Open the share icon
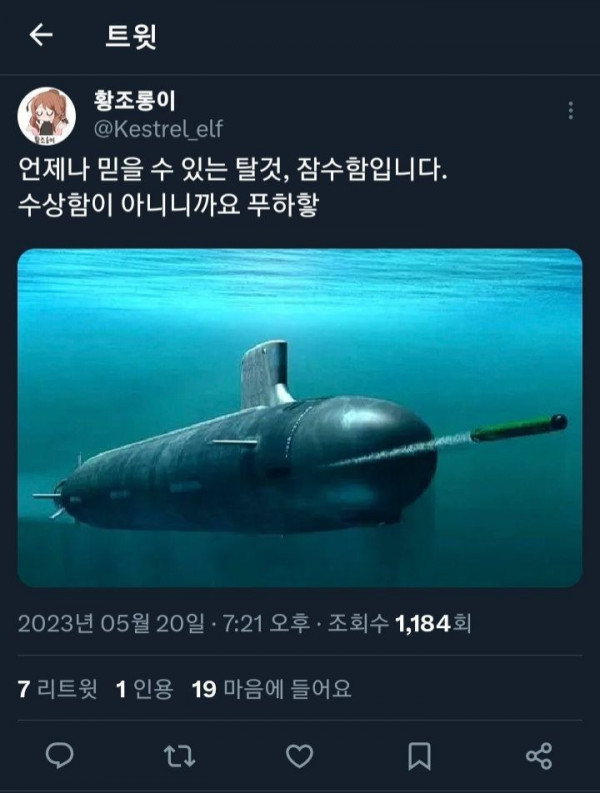The width and height of the screenshot is (600, 793). (x=539, y=756)
